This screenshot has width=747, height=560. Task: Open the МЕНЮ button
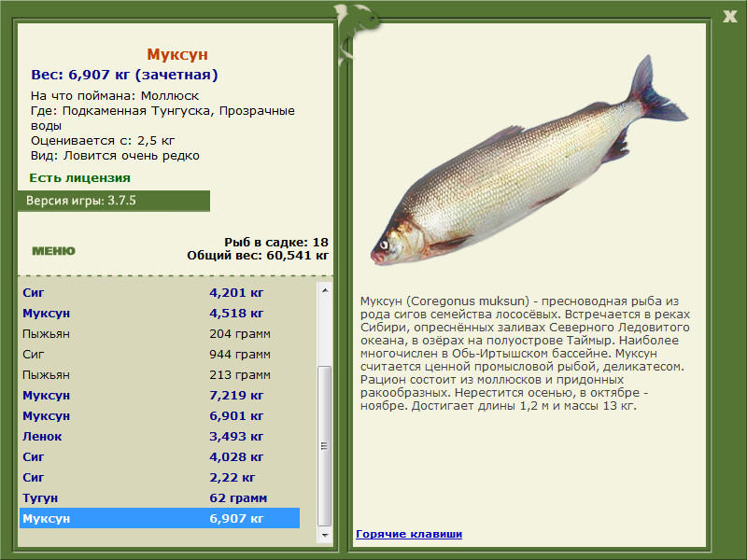53,251
